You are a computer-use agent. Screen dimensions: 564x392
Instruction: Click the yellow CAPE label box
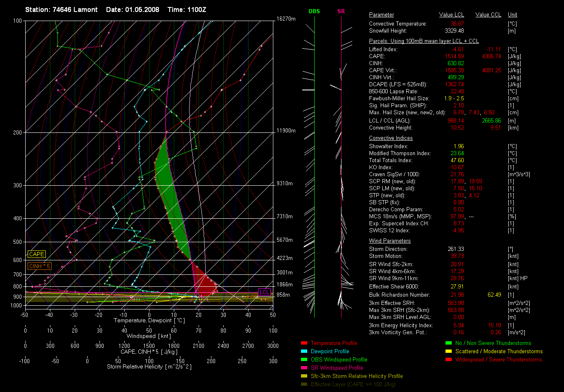point(36,255)
